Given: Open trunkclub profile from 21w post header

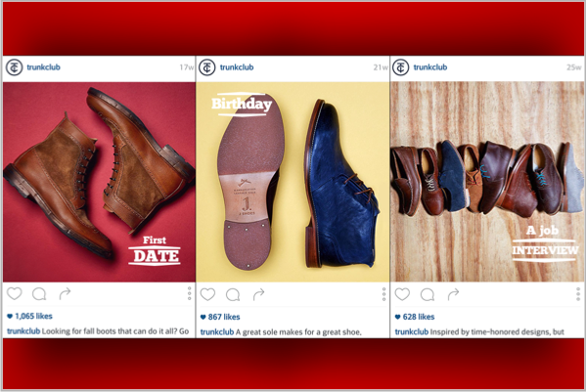Looking at the screenshot, I should click(x=237, y=67).
